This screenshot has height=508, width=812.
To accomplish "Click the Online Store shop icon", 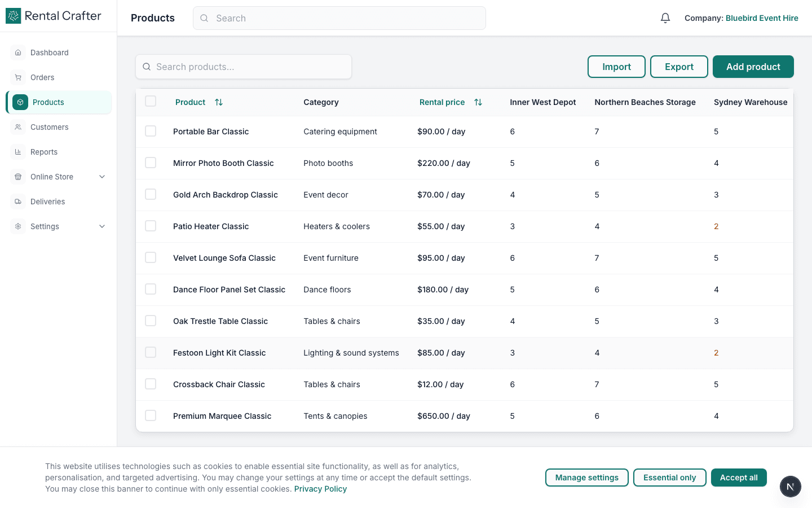I will (18, 177).
